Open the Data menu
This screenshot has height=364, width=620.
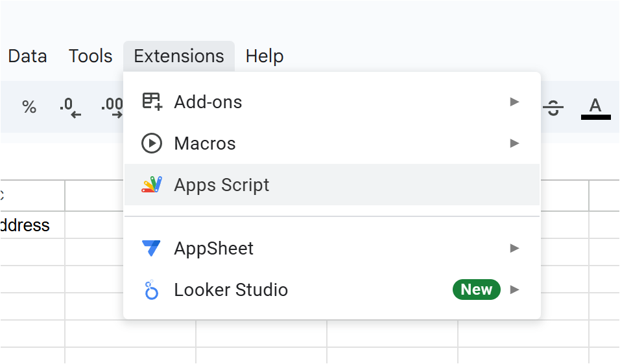pyautogui.click(x=27, y=56)
